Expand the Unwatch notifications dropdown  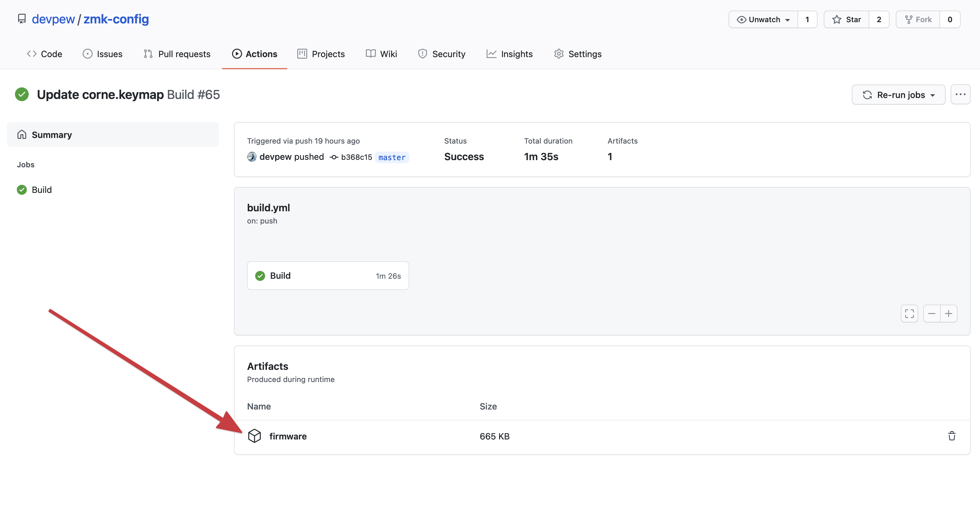[763, 19]
